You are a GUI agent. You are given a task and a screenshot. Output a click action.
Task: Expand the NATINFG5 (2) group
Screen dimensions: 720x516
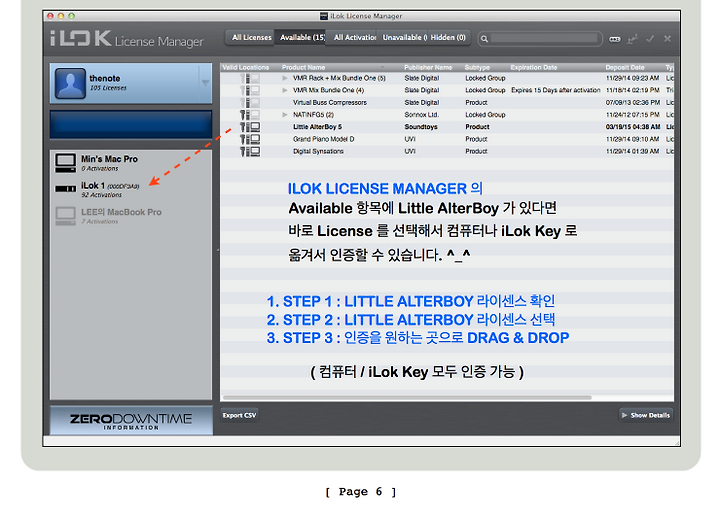tap(285, 115)
